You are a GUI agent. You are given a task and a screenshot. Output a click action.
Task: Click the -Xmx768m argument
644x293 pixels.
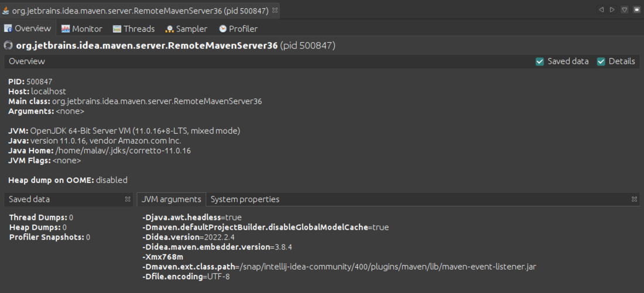[163, 257]
